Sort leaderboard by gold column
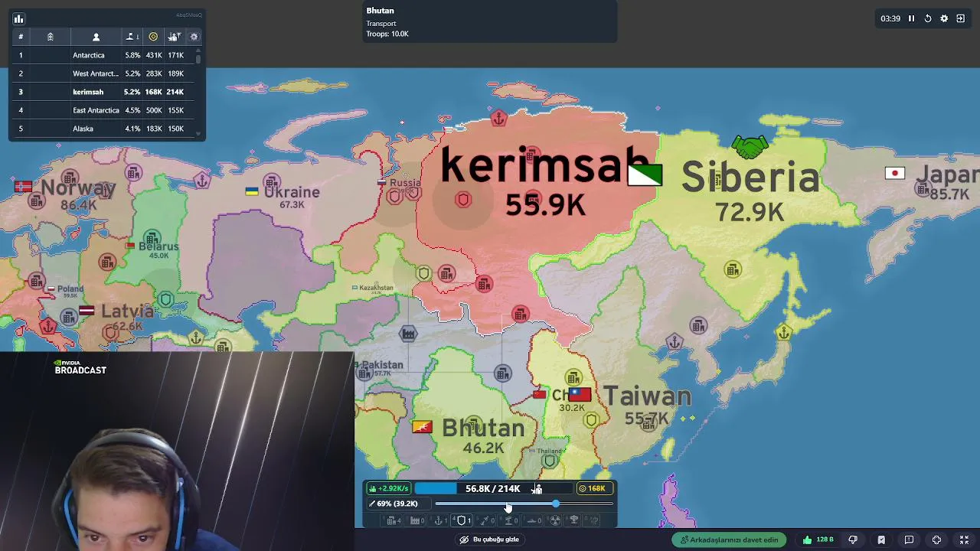Viewport: 980px width, 551px height. (x=153, y=37)
